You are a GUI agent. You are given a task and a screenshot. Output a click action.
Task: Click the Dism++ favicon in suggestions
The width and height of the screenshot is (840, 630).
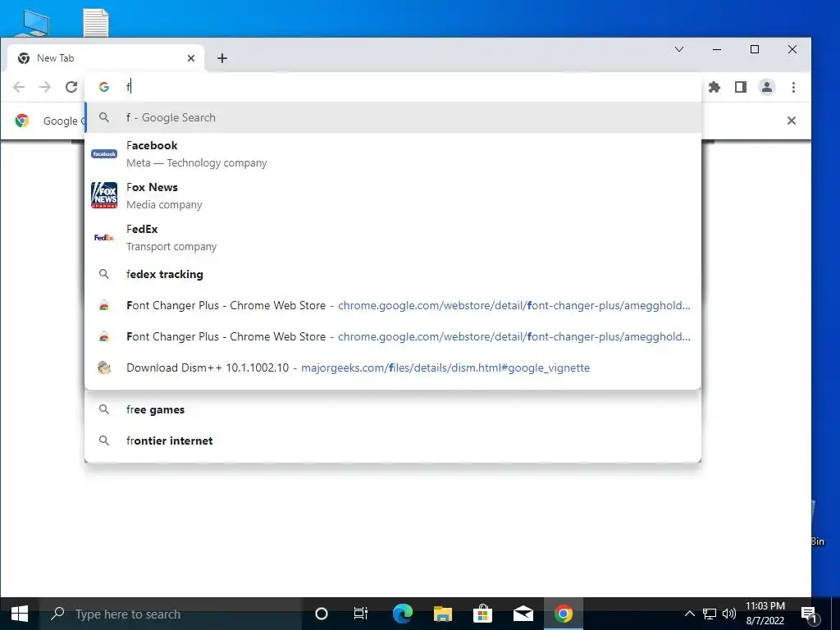104,367
